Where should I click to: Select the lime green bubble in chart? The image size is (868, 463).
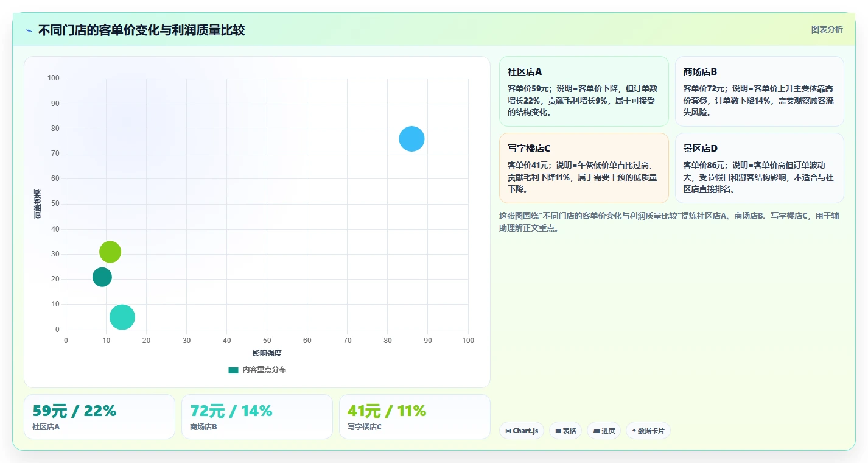110,252
